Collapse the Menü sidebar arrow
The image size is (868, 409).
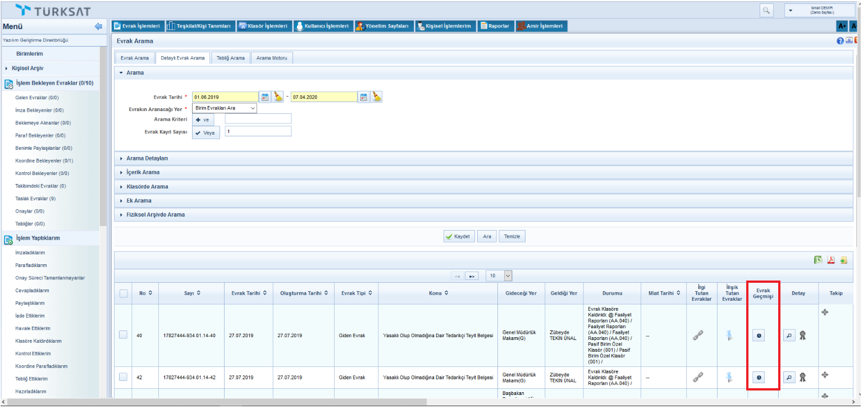pos(98,26)
